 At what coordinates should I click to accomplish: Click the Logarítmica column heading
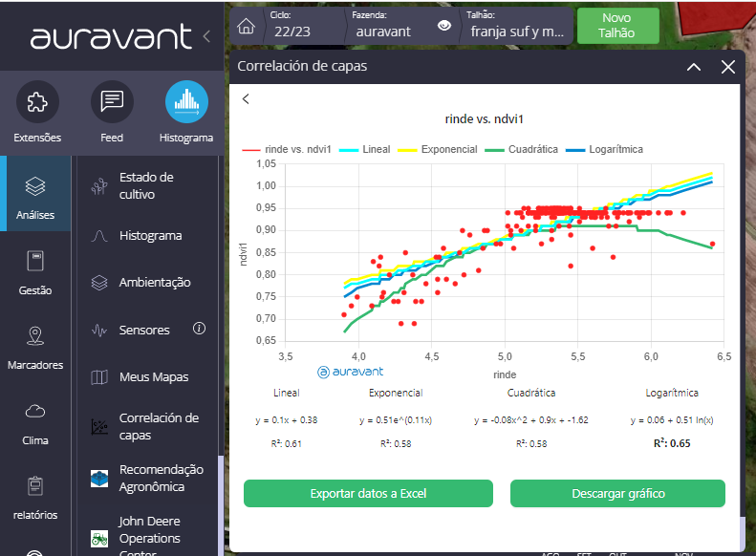click(672, 394)
